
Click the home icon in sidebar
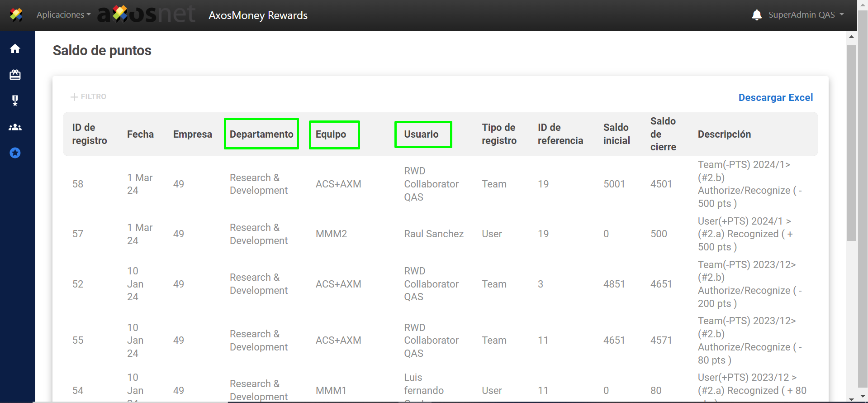coord(15,48)
